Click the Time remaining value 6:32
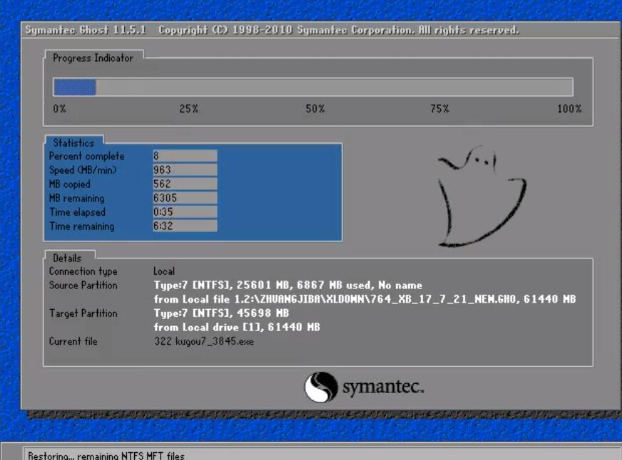The width and height of the screenshot is (622, 460). pyautogui.click(x=184, y=226)
